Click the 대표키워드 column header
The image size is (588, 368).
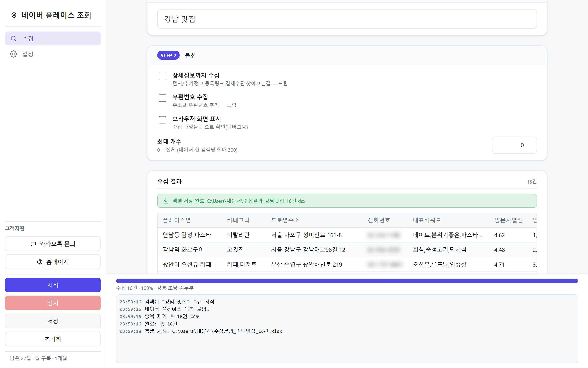[x=427, y=220]
